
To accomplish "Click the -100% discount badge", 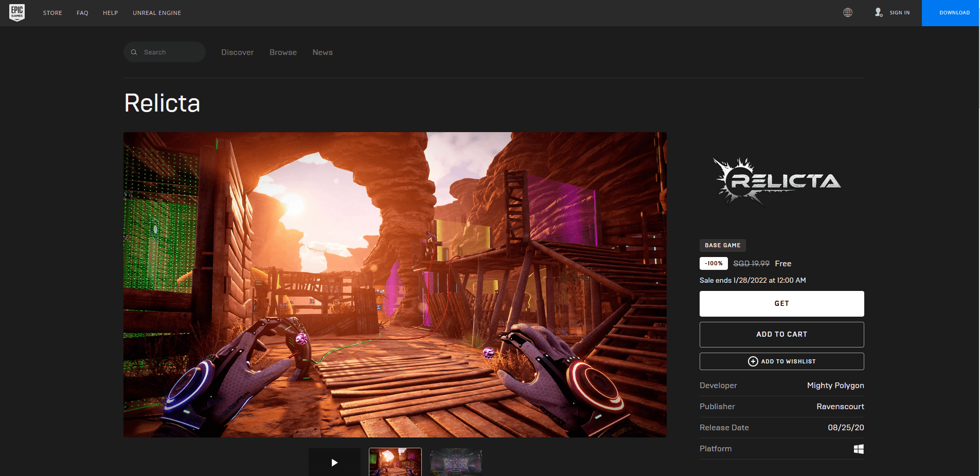I will [x=714, y=263].
